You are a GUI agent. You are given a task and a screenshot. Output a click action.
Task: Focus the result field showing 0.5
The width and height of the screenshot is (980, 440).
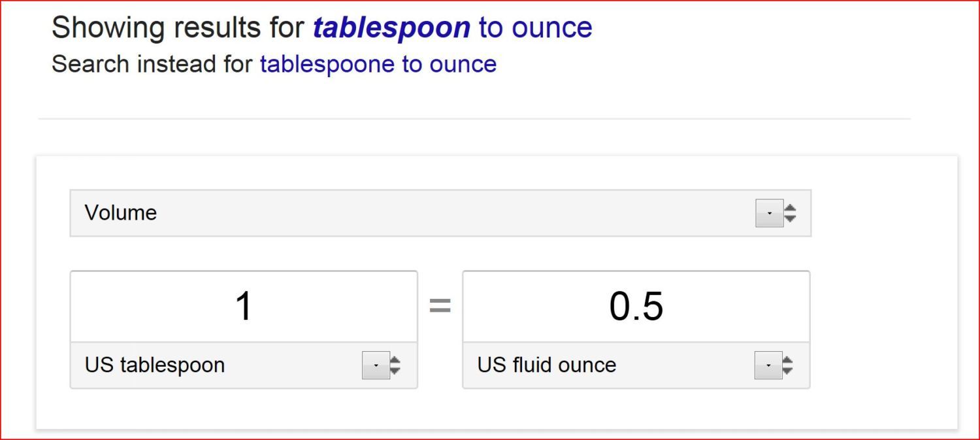point(636,306)
